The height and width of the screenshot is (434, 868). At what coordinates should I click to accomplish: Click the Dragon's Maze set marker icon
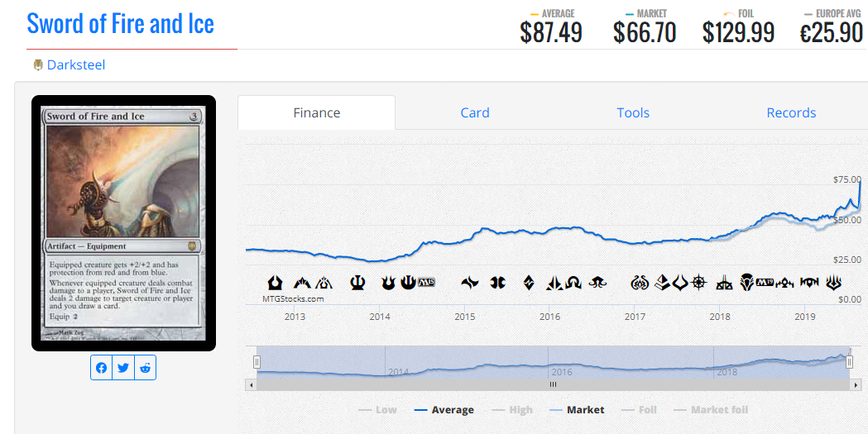tap(324, 283)
